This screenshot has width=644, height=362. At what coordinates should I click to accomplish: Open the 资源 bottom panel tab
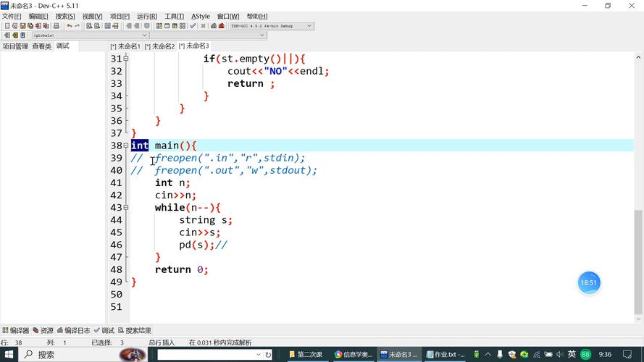click(x=43, y=330)
